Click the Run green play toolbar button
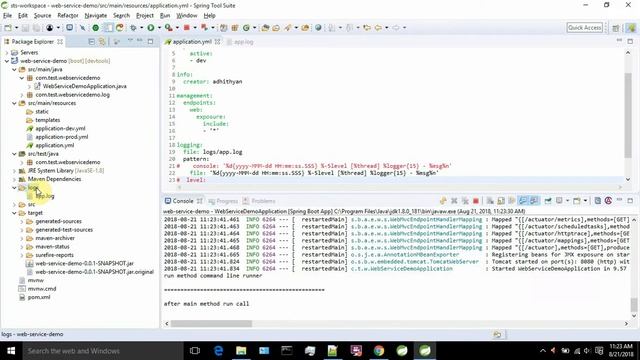The image size is (640, 360). point(151,28)
